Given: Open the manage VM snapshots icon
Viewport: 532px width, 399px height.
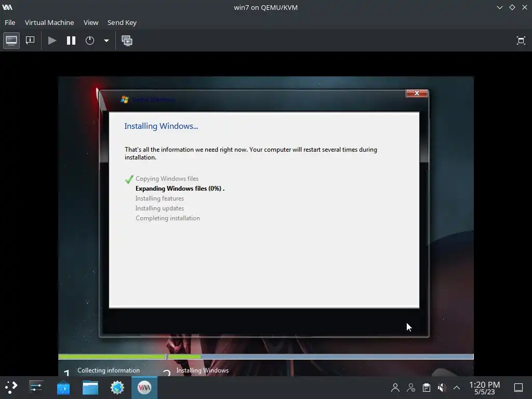Looking at the screenshot, I should [127, 41].
